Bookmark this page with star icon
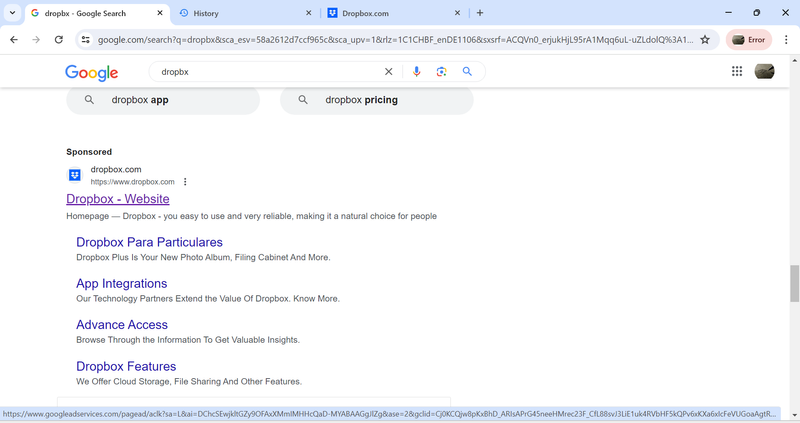 point(705,40)
